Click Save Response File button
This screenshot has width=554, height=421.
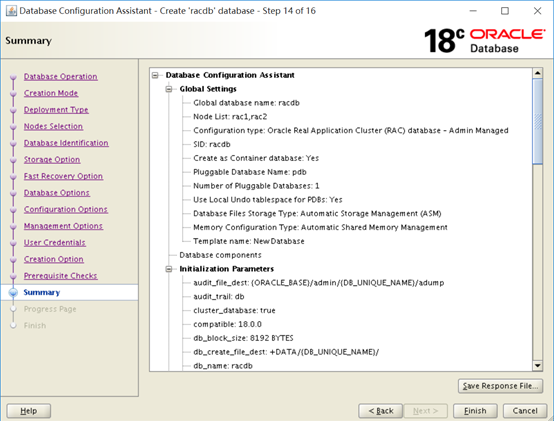point(500,386)
